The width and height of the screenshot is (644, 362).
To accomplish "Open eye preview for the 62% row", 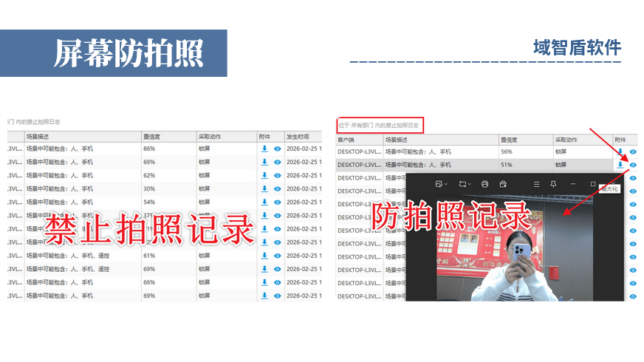I will click(278, 175).
